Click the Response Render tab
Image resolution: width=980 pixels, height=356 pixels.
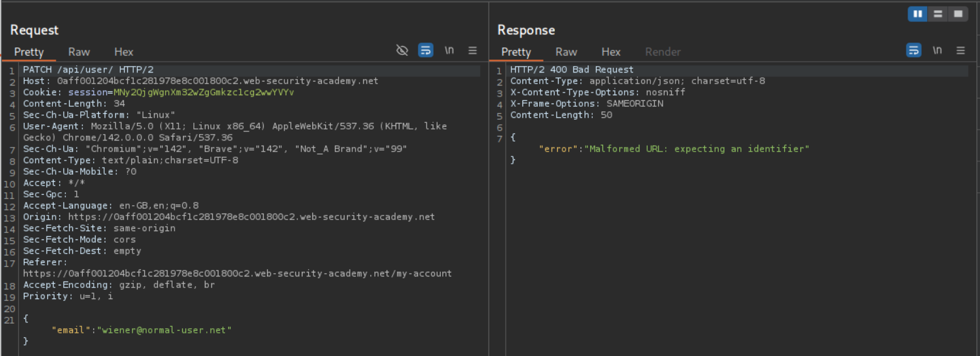[663, 52]
